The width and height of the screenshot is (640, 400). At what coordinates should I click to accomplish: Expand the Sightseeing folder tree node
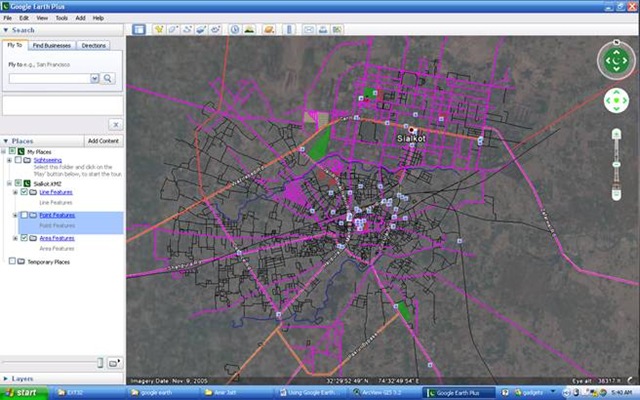pos(9,160)
